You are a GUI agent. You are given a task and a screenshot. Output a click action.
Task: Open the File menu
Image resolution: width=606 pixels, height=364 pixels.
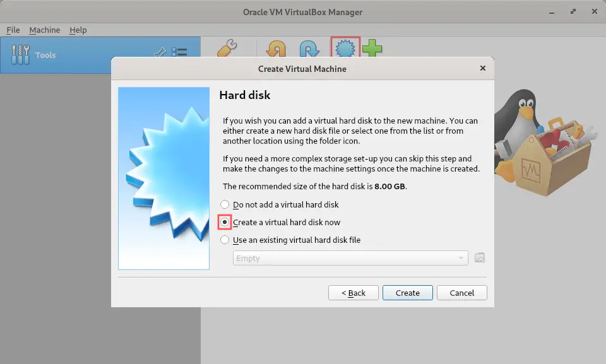click(13, 30)
